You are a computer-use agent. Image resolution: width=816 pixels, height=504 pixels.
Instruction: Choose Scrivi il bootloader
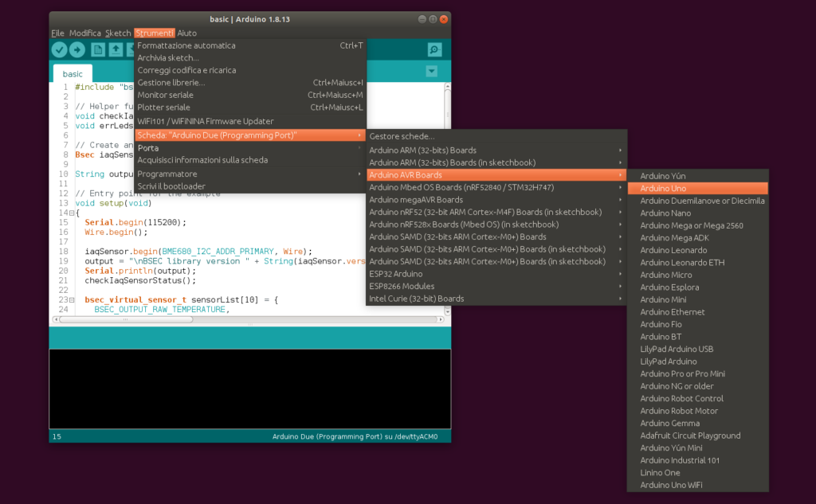[249, 186]
